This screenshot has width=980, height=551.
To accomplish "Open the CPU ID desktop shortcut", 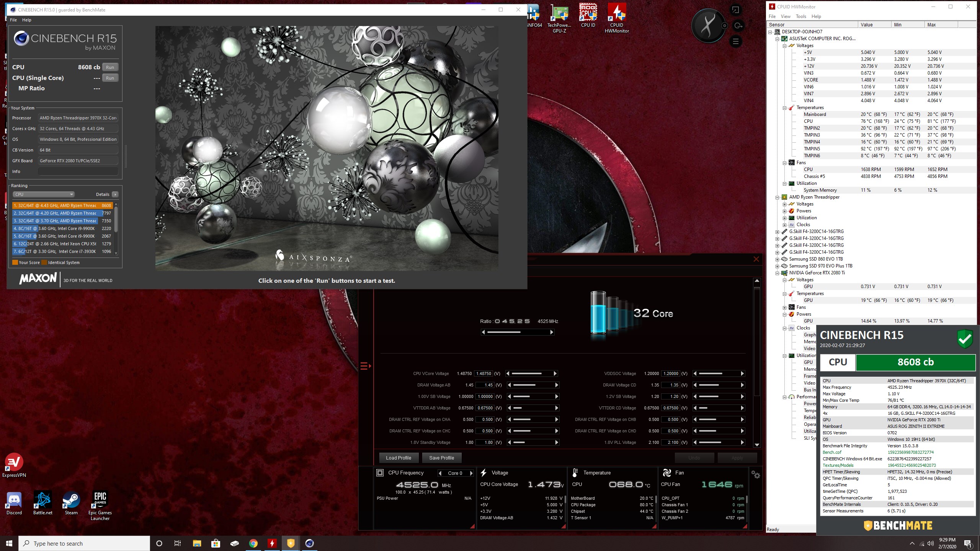I will [588, 15].
